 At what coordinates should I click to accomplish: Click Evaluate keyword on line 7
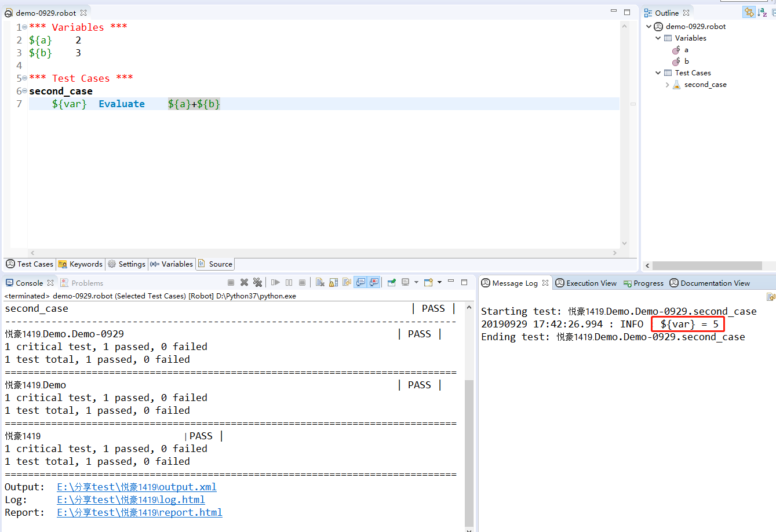[x=122, y=104]
